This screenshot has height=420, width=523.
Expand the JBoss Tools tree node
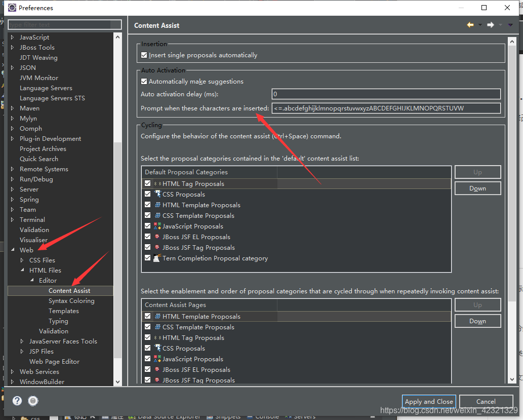(x=13, y=48)
